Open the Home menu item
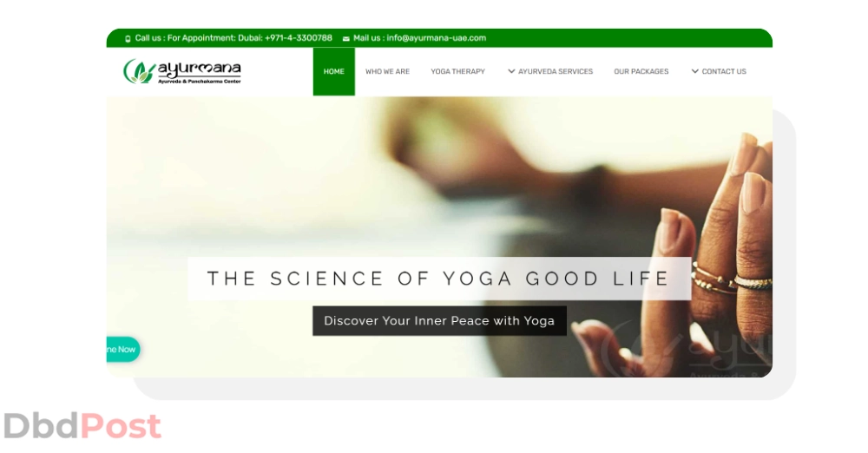Image resolution: width=868 pixels, height=453 pixels. [x=334, y=71]
